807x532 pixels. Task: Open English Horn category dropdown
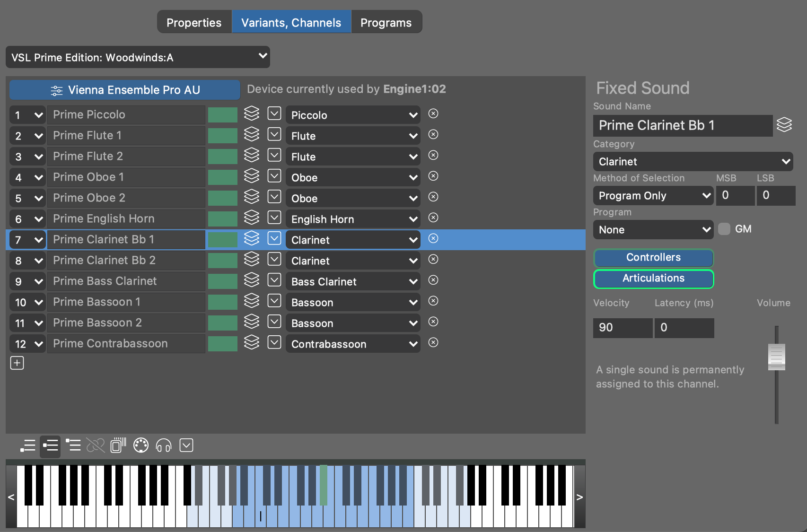pos(353,219)
